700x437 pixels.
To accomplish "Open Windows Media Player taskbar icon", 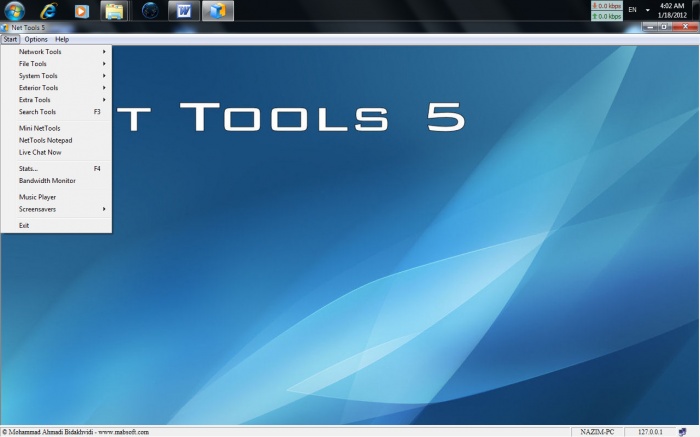I will (x=82, y=11).
